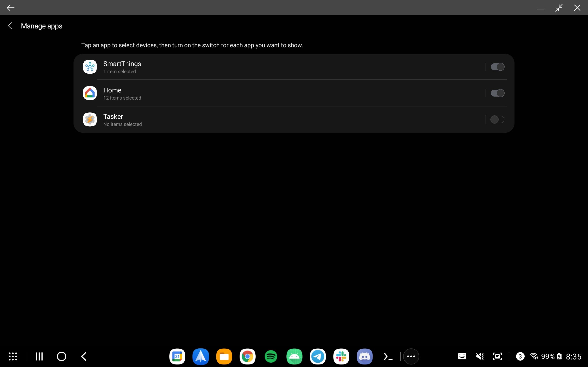
Task: Open the Spark email app
Action: [201, 356]
